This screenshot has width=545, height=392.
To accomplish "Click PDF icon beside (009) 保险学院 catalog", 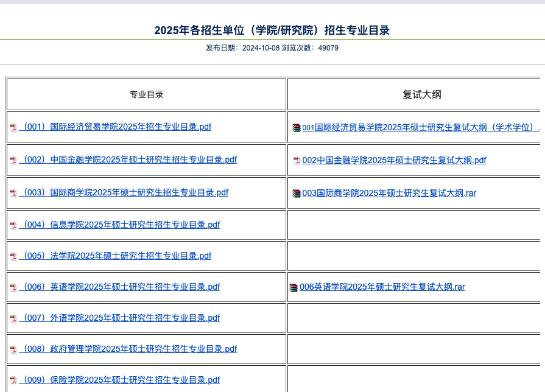I will point(13,380).
